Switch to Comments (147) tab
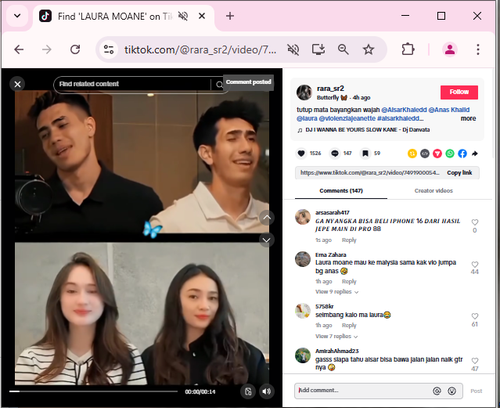500x408 pixels. click(341, 191)
